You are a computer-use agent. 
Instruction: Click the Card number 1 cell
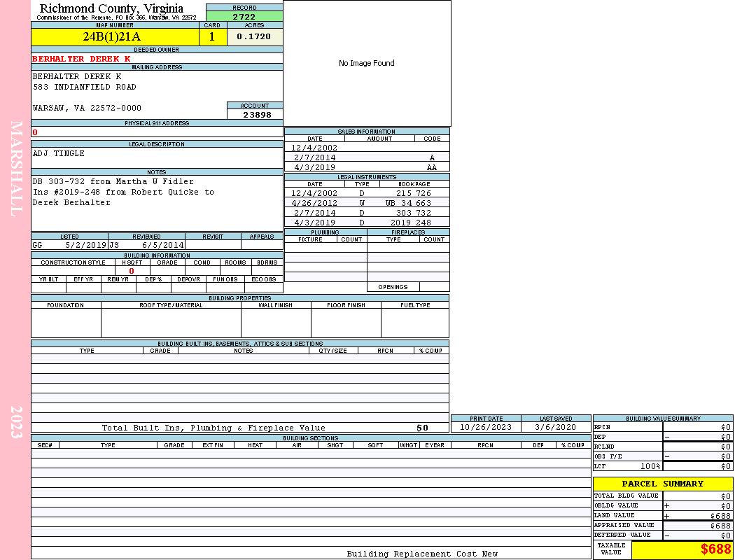pyautogui.click(x=212, y=37)
